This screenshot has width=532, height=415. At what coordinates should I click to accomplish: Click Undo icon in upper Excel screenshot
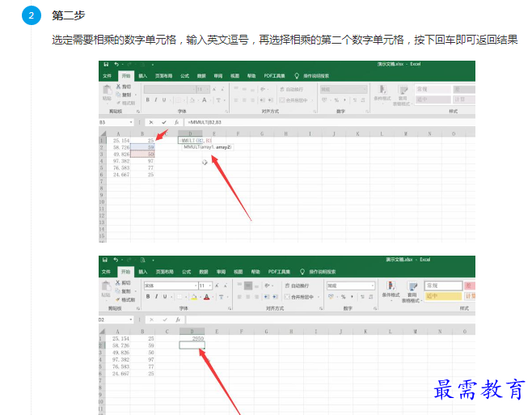click(116, 64)
